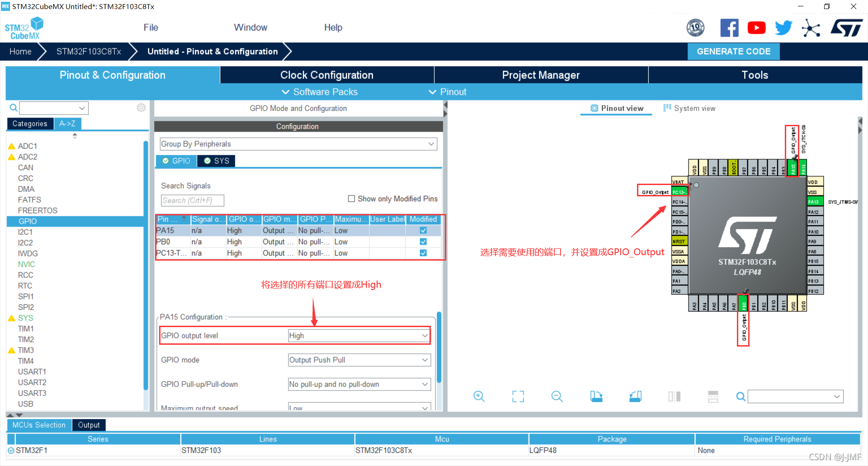The image size is (868, 466).
Task: Click the configuration panel vertical scrollbar
Action: [x=439, y=348]
